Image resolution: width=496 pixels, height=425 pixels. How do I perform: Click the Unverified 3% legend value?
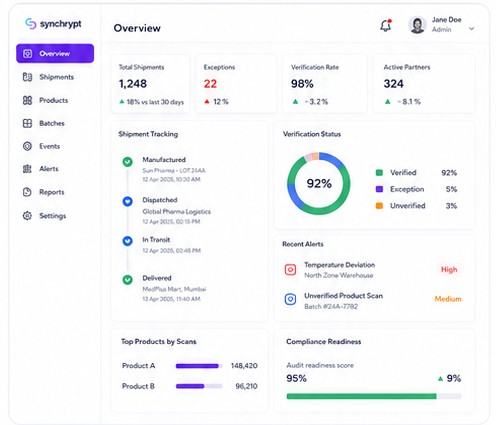point(451,206)
